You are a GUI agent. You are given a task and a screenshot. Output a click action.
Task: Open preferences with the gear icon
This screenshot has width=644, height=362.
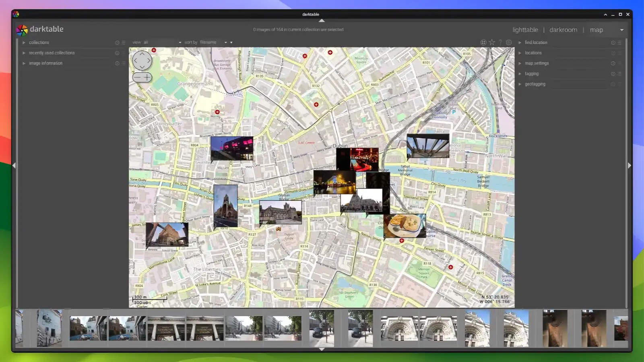coord(509,42)
